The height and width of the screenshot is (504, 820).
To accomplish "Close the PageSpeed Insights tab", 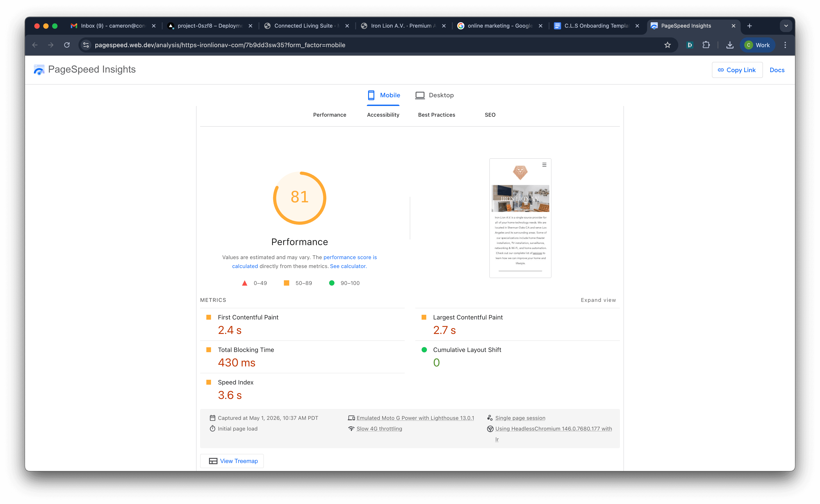I will point(733,26).
